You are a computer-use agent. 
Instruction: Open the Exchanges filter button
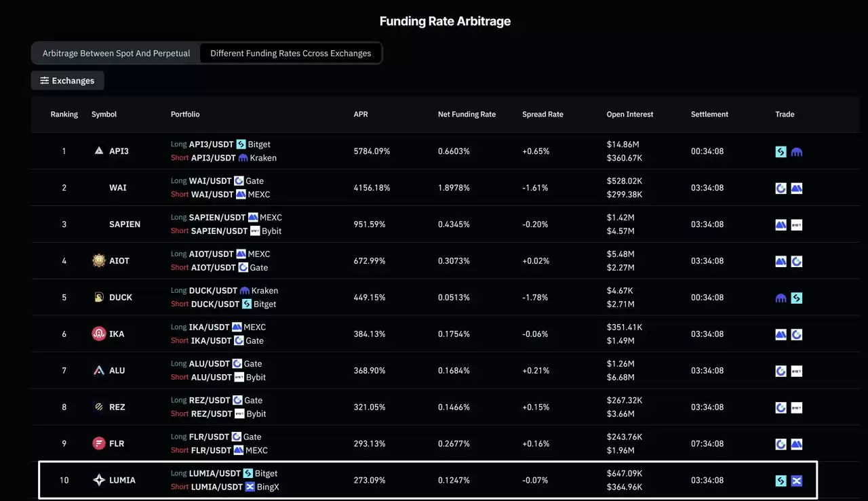(x=67, y=81)
